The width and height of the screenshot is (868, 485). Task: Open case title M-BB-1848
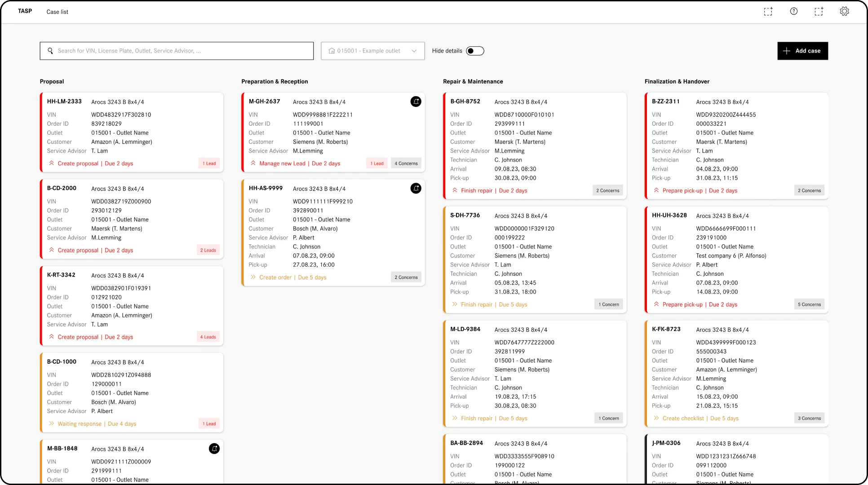[x=62, y=448]
